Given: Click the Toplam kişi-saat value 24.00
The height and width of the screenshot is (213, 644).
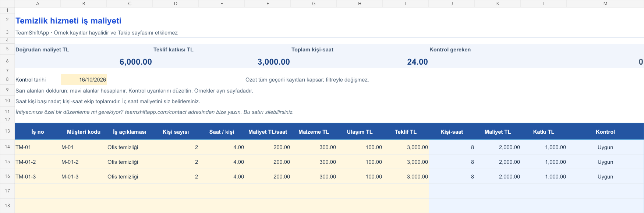Looking at the screenshot, I should tap(417, 62).
